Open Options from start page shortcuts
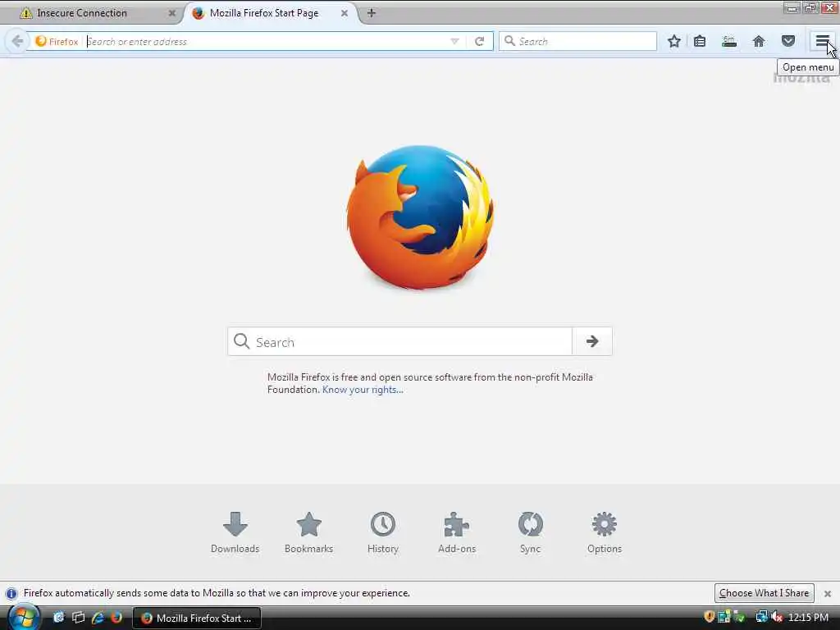840x630 pixels. tap(605, 532)
